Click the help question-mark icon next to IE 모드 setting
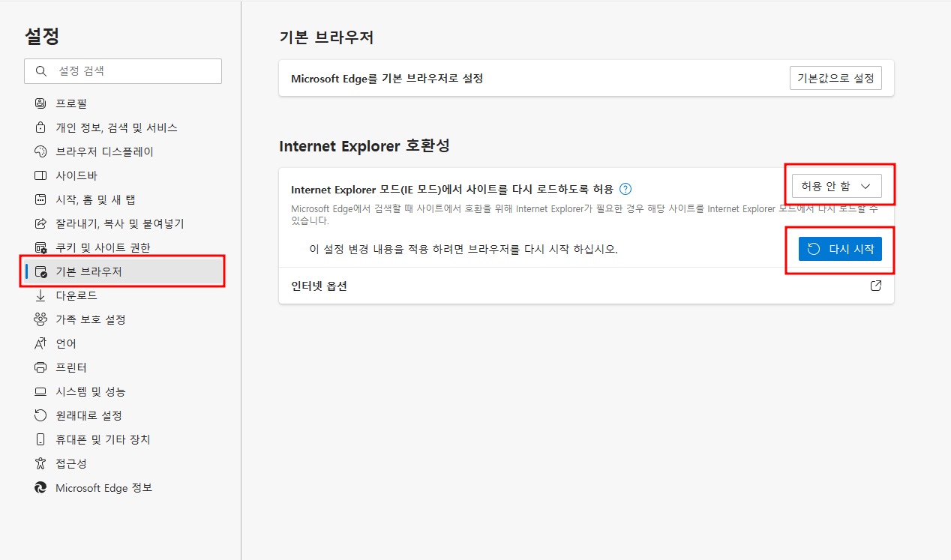 click(x=625, y=189)
